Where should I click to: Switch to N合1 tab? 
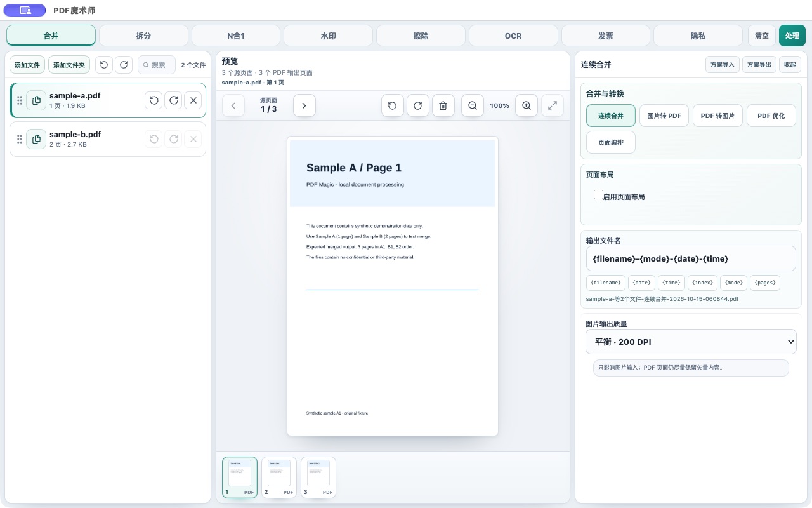point(236,36)
